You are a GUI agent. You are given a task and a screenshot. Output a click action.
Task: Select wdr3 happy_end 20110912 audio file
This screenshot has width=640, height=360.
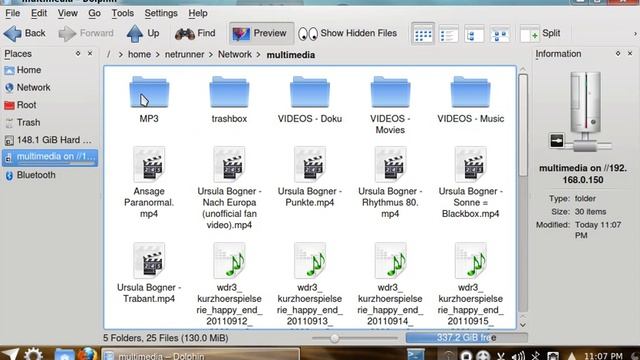(229, 284)
